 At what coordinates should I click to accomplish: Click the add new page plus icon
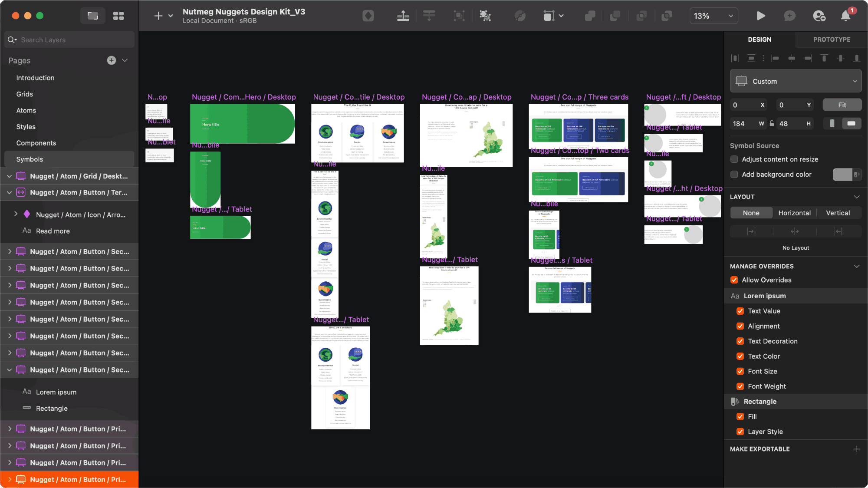112,60
